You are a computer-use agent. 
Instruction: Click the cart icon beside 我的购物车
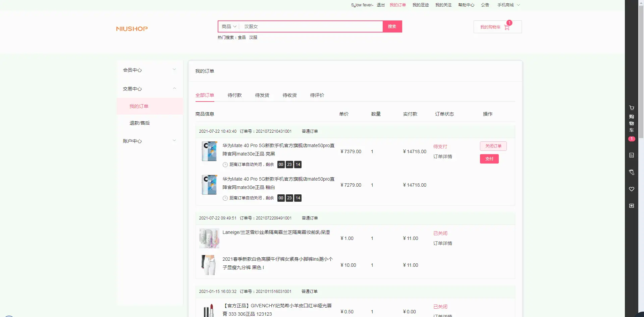[506, 27]
